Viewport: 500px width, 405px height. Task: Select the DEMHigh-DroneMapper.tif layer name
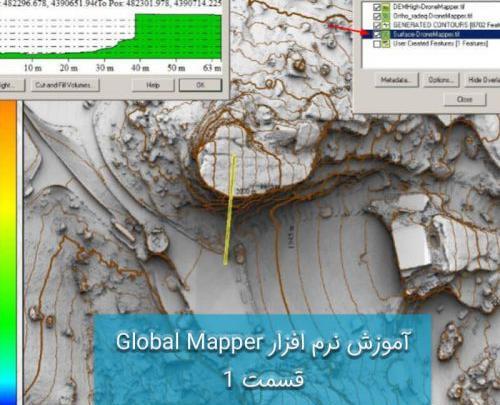click(x=429, y=7)
